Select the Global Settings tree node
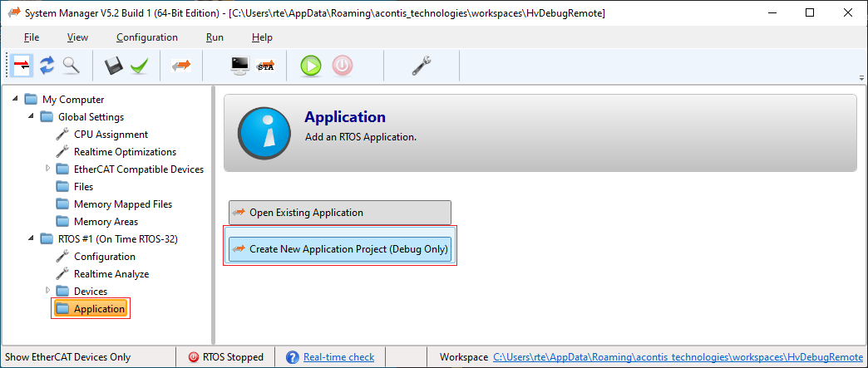 [x=91, y=117]
